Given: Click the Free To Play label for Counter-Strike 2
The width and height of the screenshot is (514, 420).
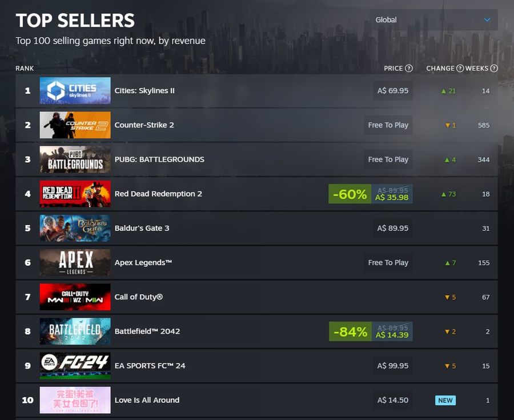Looking at the screenshot, I should 388,125.
